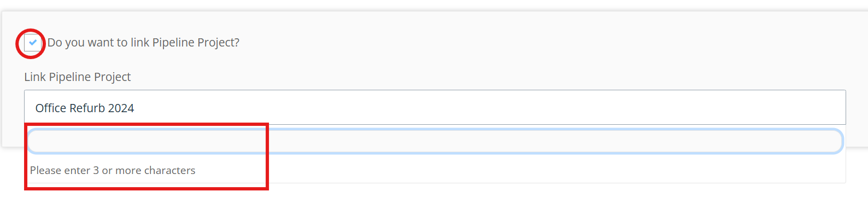This screenshot has width=868, height=197.
Task: Click the right side of Office Refurb selector
Action: tap(820, 107)
